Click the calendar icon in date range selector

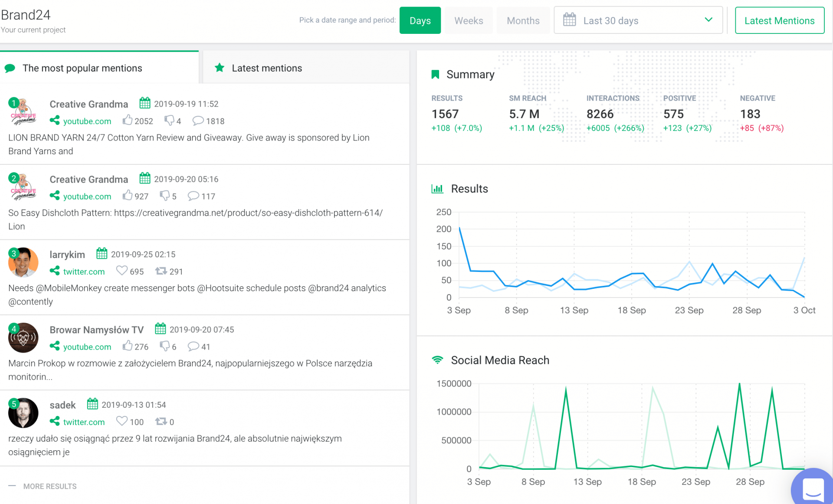569,20
